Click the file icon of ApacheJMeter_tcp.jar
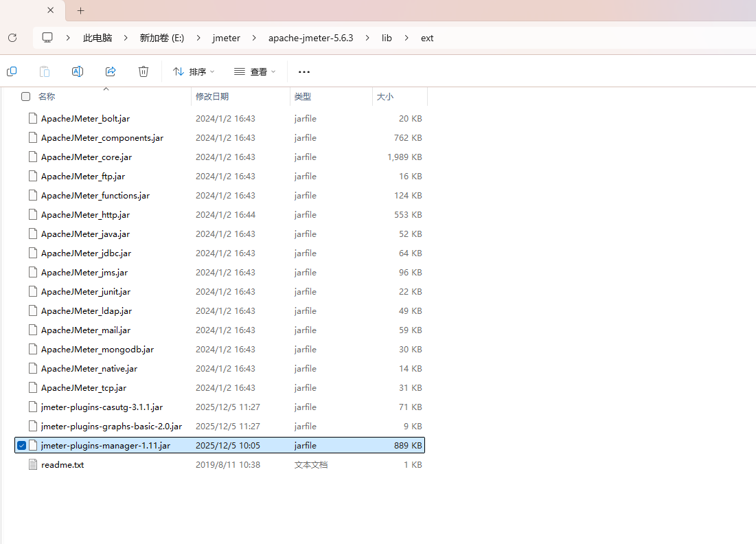 coord(33,388)
